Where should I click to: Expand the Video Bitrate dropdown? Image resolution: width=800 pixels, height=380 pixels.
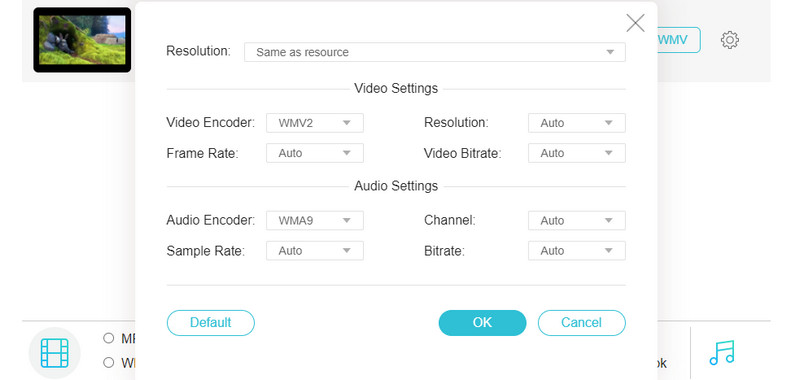(x=577, y=153)
